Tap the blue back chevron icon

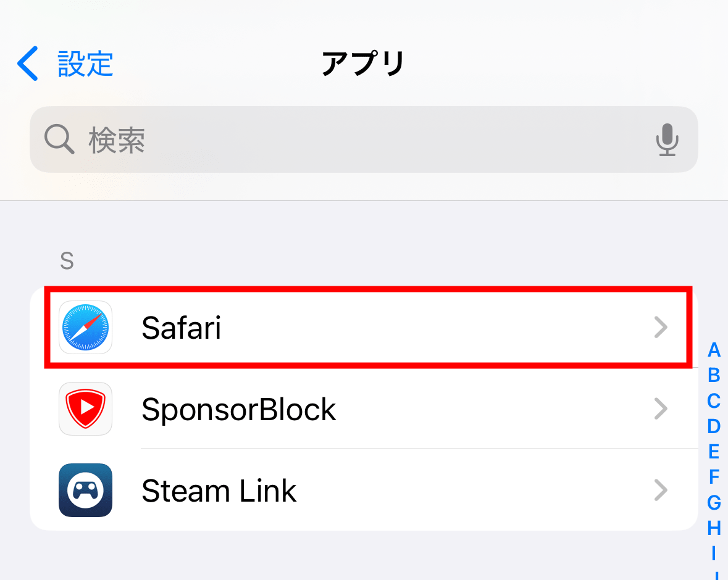28,64
